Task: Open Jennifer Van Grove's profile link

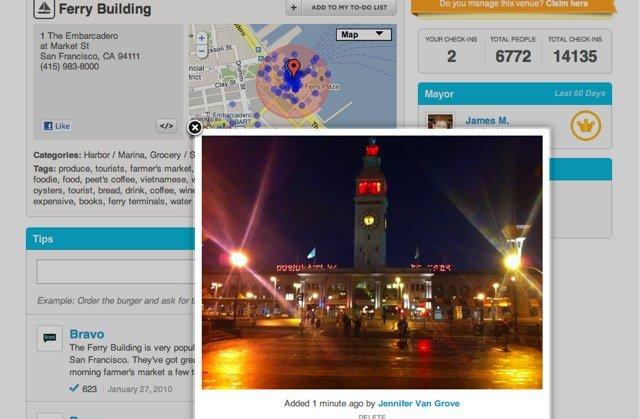Action: (419, 403)
